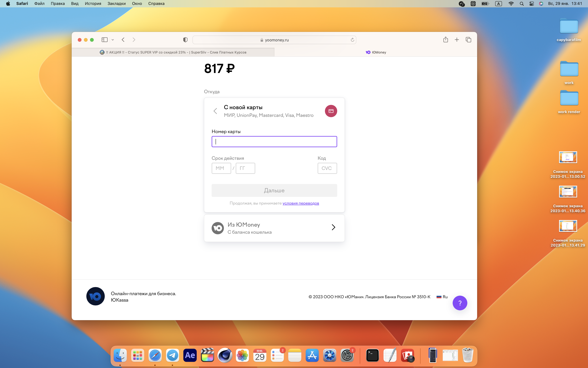This screenshot has height=368, width=588.
Task: Open the 'Вид' menu
Action: (x=75, y=4)
